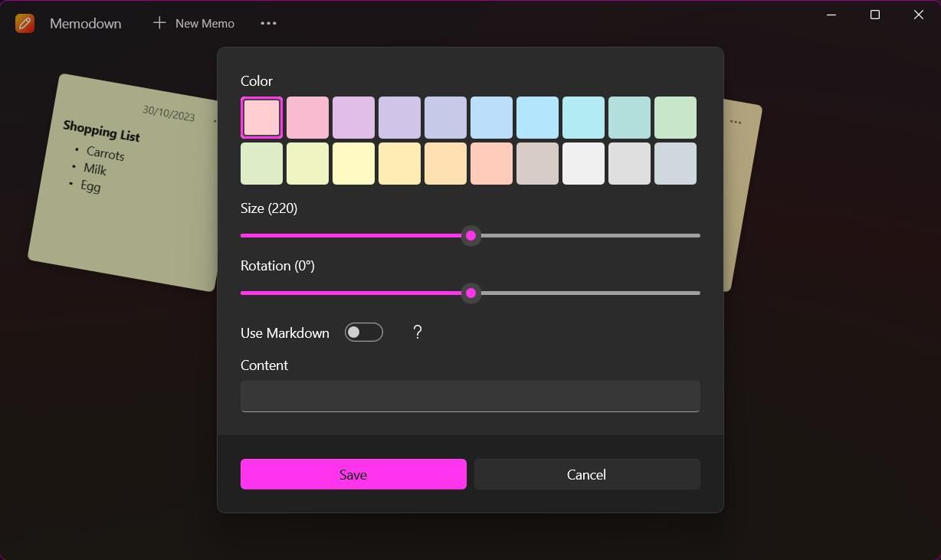Open the ellipsis overflow menu in the toolbar
The height and width of the screenshot is (560, 941).
[268, 24]
